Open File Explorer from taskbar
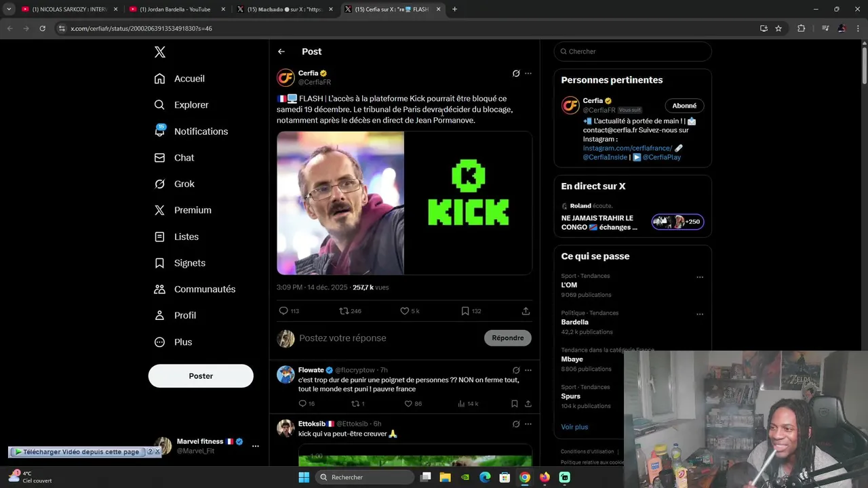 (445, 477)
